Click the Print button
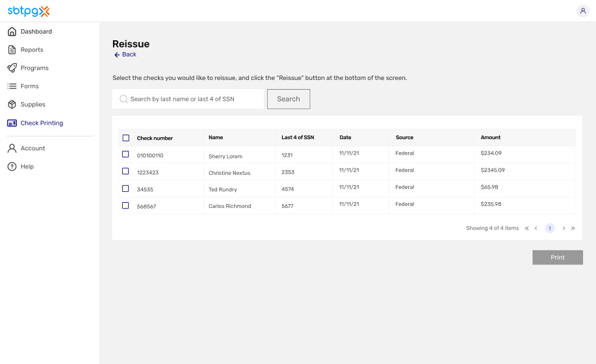 tap(558, 257)
